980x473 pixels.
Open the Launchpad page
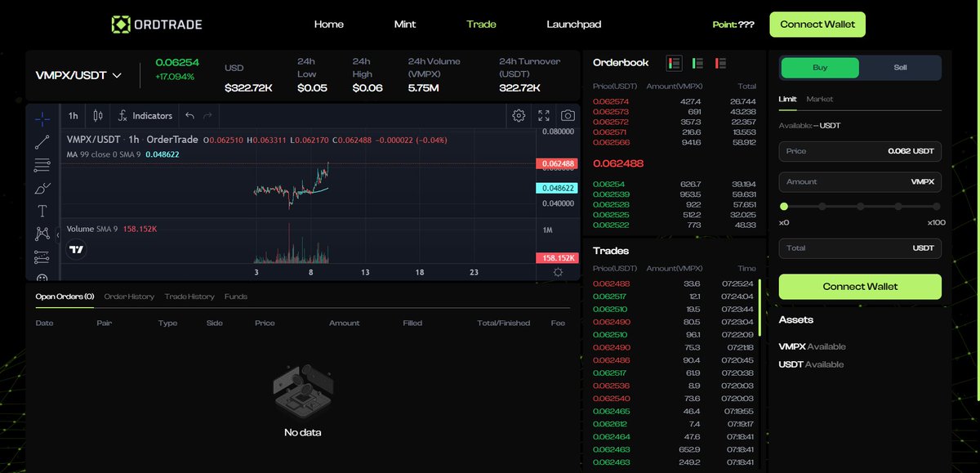(x=574, y=25)
